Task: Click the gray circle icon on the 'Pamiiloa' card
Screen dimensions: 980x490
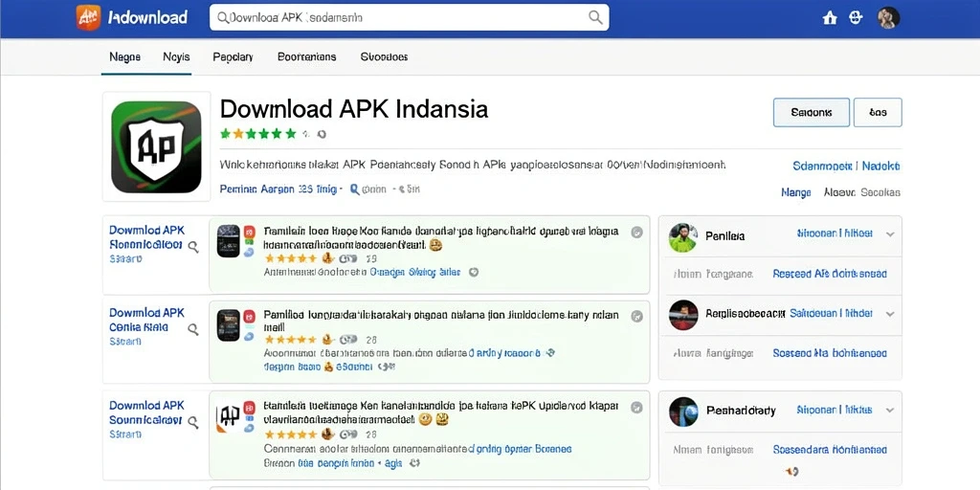Action: 636,316
